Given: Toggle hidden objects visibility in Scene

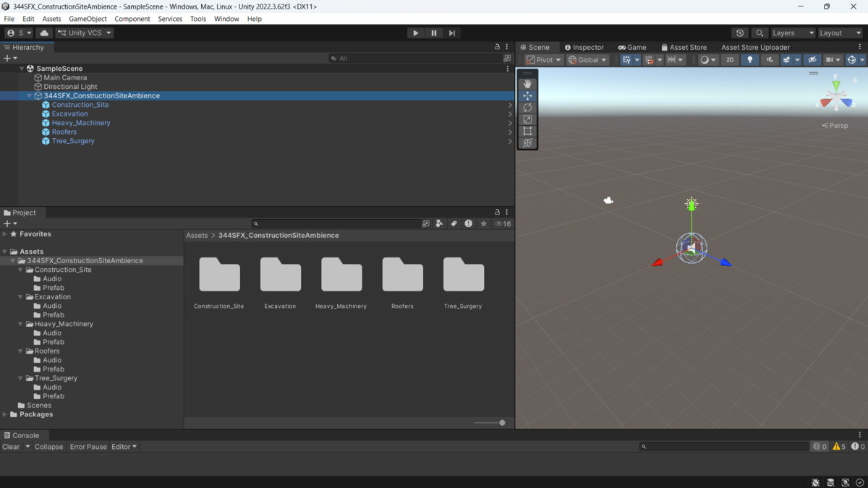Looking at the screenshot, I should pyautogui.click(x=812, y=60).
